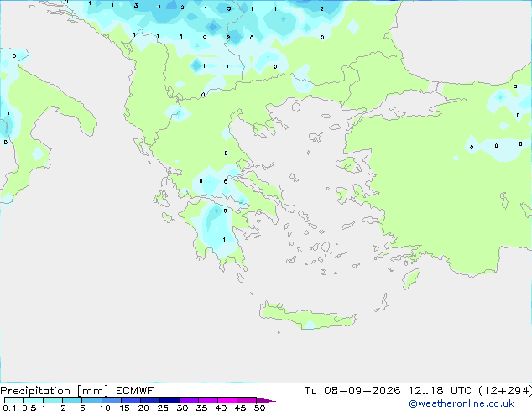Click the legend label '15'
This screenshot has width=532, height=411.
[x=124, y=408]
